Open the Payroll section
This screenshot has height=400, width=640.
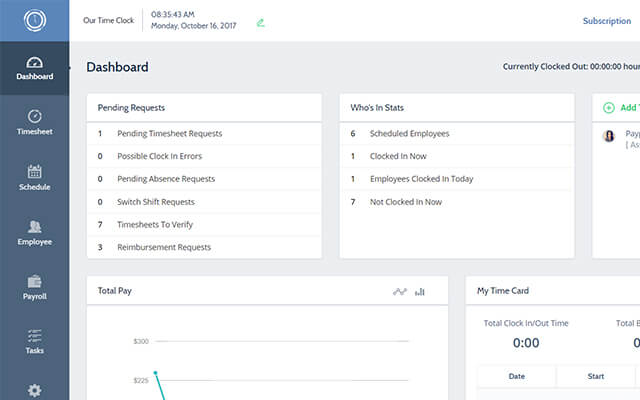pyautogui.click(x=34, y=287)
